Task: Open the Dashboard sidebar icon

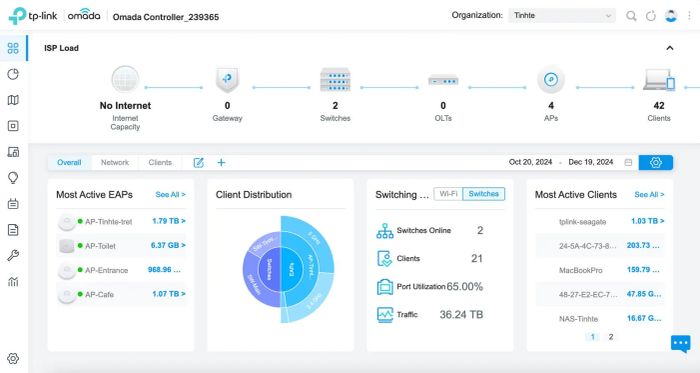Action: [13, 48]
